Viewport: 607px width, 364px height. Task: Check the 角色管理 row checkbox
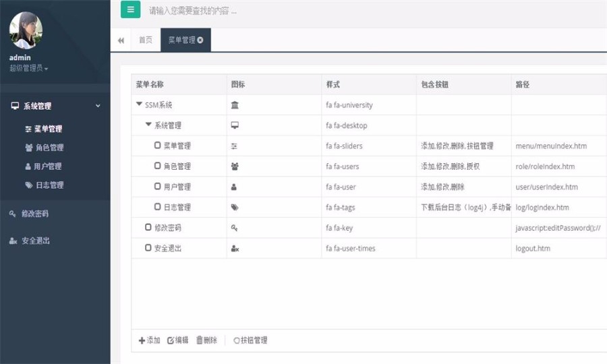coord(158,166)
